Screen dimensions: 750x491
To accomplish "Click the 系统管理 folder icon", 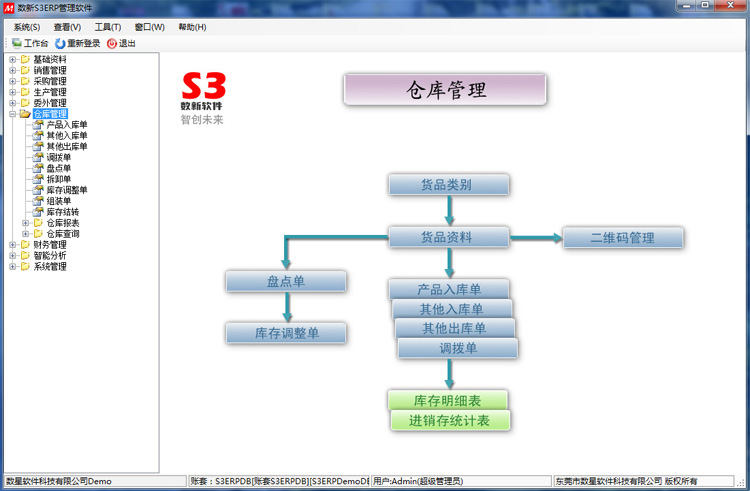I will (25, 266).
